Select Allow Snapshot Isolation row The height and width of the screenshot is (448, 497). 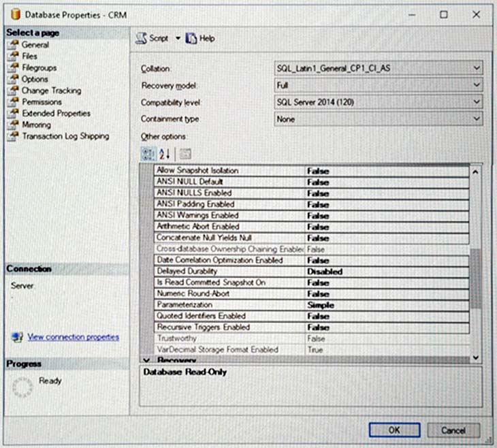(312, 171)
